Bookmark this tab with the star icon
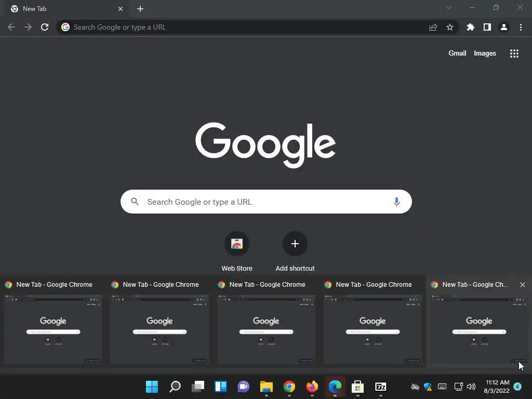The height and width of the screenshot is (399, 532). click(x=450, y=27)
